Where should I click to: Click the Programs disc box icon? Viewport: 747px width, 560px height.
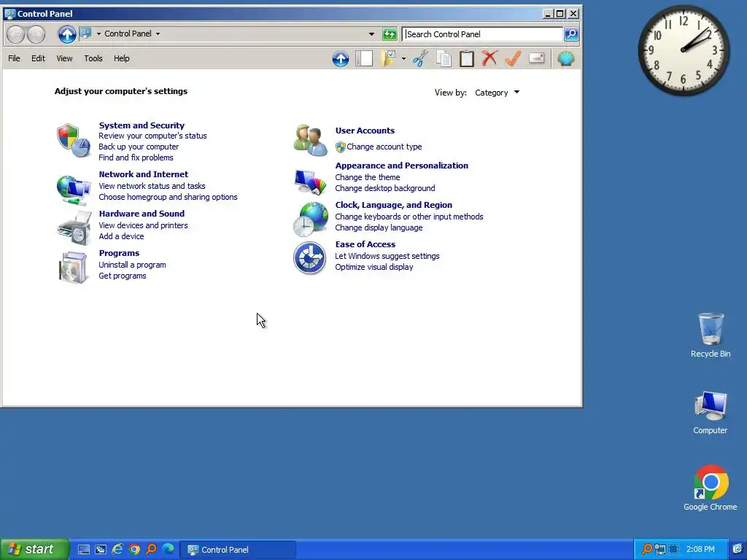click(73, 268)
